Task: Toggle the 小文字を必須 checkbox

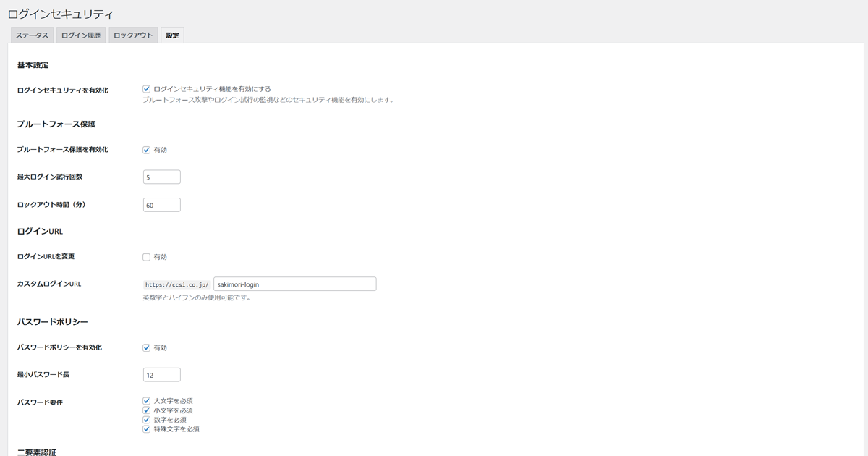Action: tap(147, 410)
